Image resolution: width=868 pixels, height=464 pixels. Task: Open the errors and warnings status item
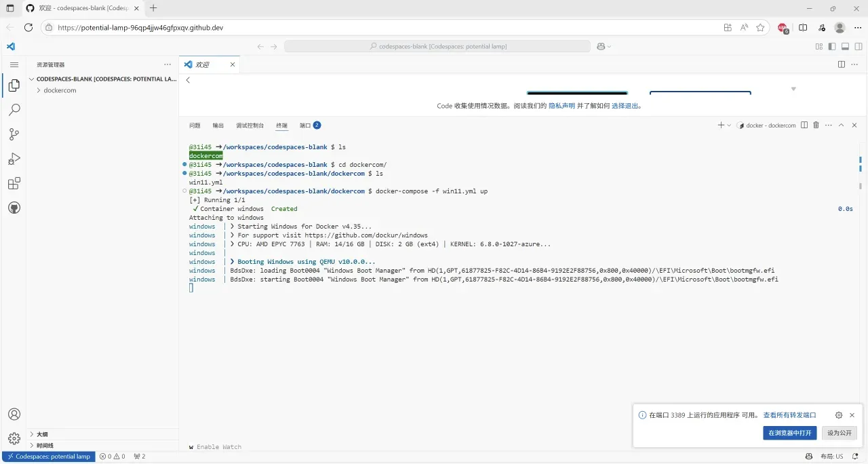point(113,457)
